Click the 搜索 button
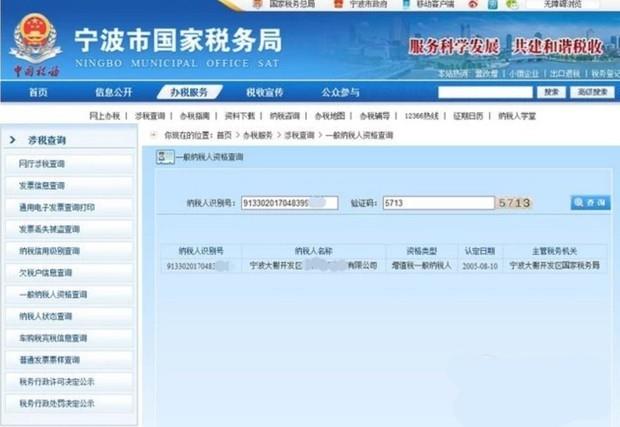The height and width of the screenshot is (427, 620). (x=552, y=92)
